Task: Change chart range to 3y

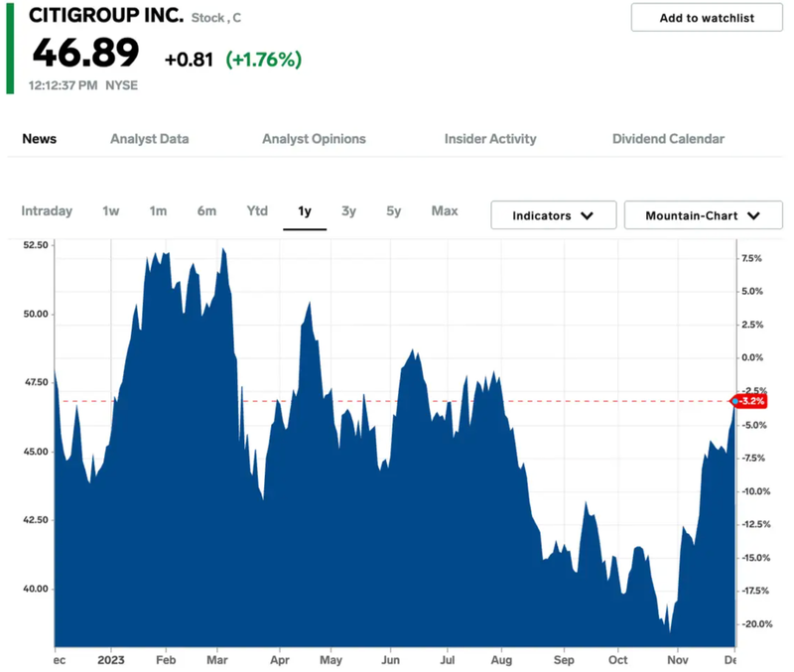Action: point(349,210)
